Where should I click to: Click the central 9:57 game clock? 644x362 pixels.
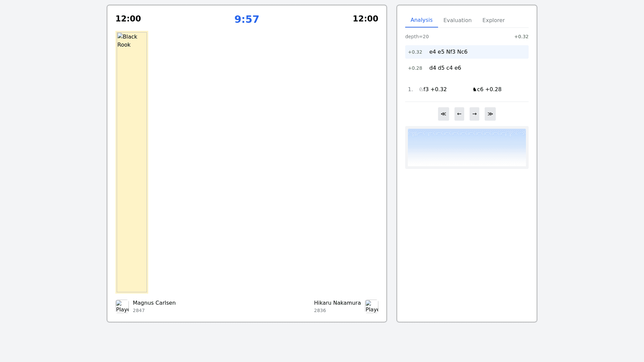point(247,19)
